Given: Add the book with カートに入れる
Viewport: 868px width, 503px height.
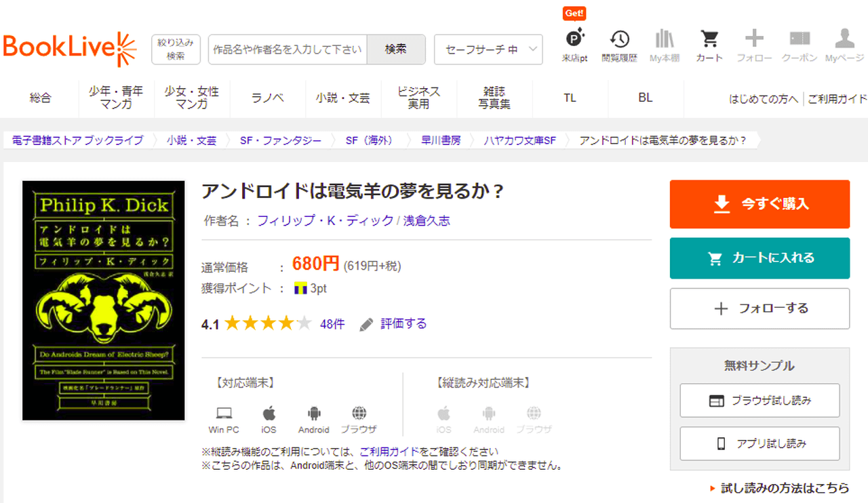Looking at the screenshot, I should pos(759,258).
